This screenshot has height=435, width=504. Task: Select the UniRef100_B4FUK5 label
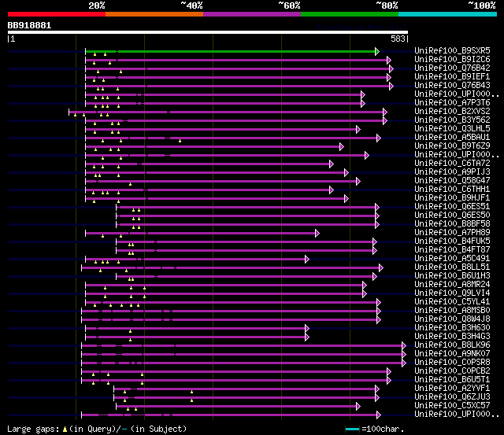click(x=452, y=241)
